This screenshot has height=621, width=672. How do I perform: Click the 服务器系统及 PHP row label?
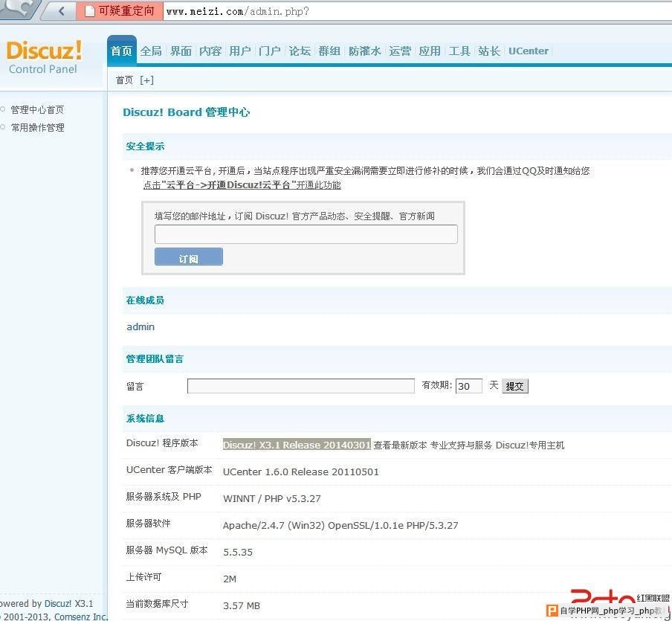click(164, 497)
